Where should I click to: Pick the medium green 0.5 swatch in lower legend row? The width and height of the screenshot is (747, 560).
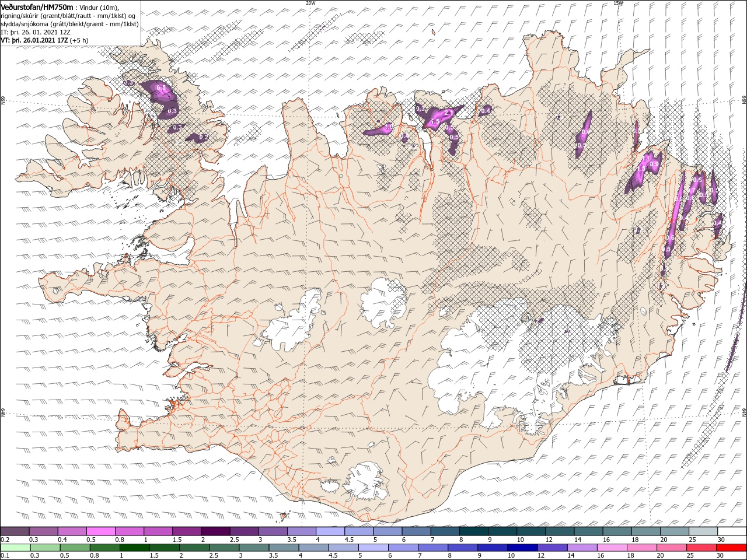click(75, 548)
